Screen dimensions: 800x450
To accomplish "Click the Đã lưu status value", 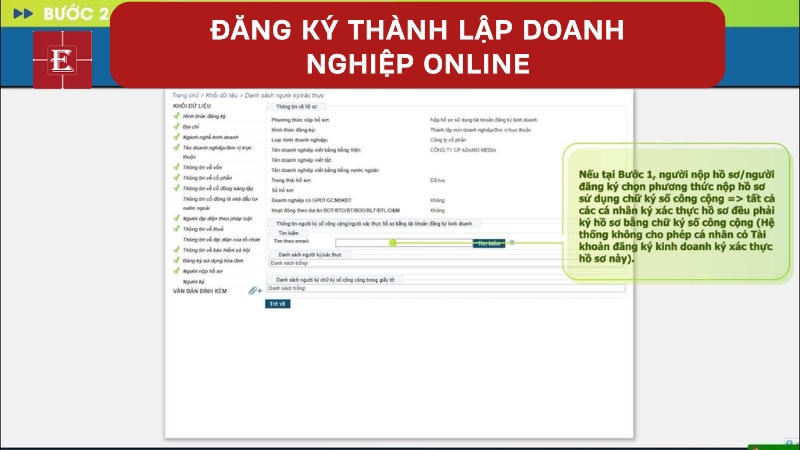I will pos(437,180).
